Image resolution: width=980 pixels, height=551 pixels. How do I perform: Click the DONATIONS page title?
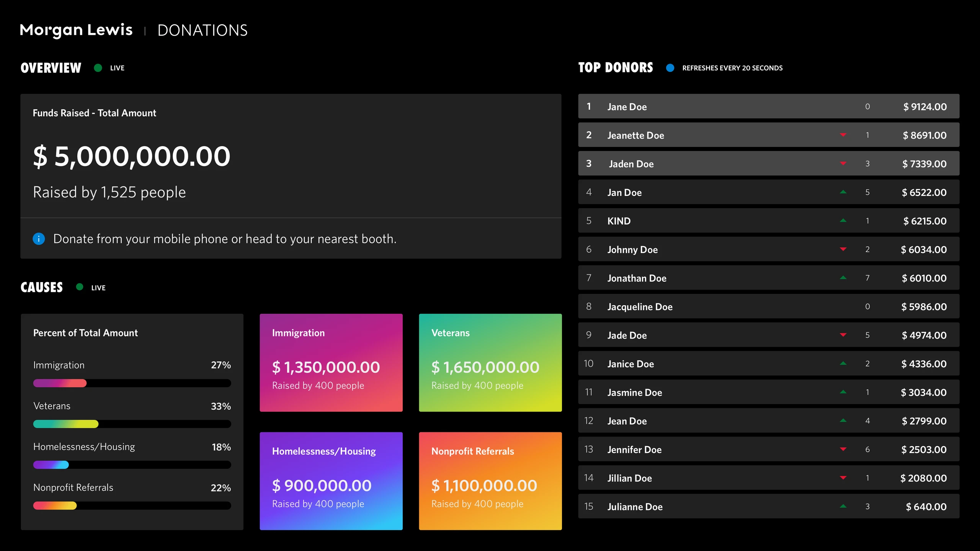[203, 30]
